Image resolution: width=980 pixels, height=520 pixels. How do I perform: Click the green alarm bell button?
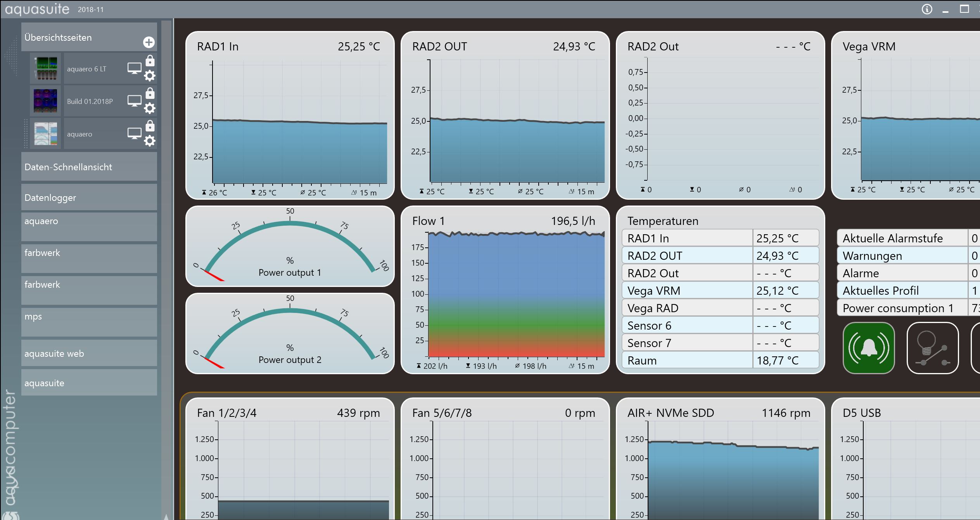coord(869,348)
